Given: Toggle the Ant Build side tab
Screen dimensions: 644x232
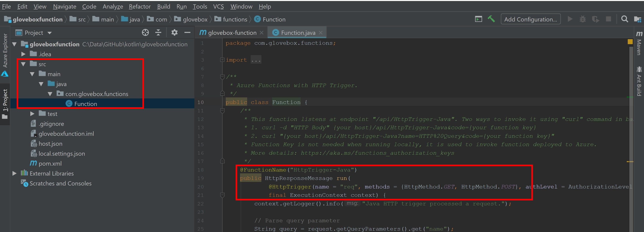Looking at the screenshot, I should [x=639, y=82].
